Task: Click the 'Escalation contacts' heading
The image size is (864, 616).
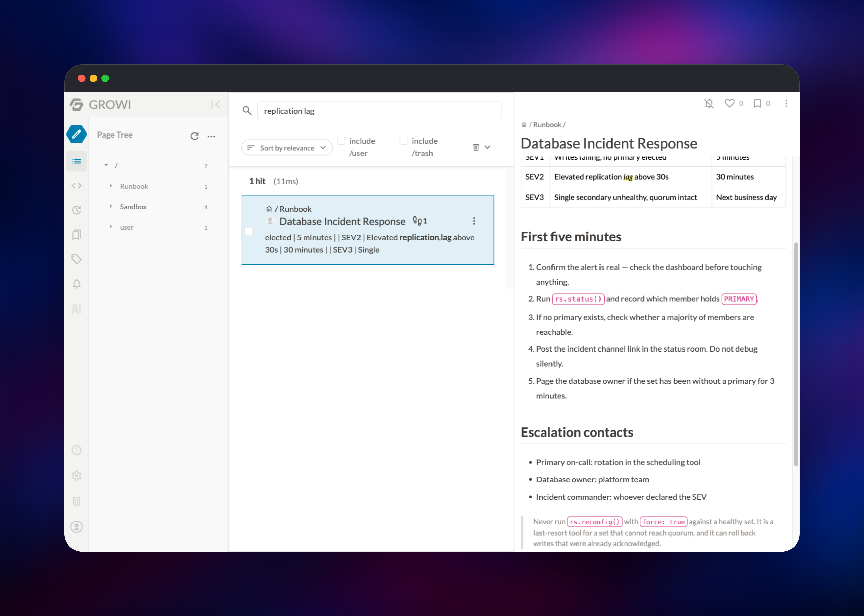Action: point(577,432)
